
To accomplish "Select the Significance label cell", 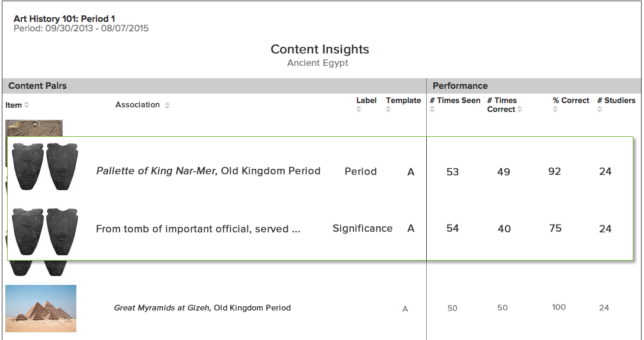I will click(362, 229).
